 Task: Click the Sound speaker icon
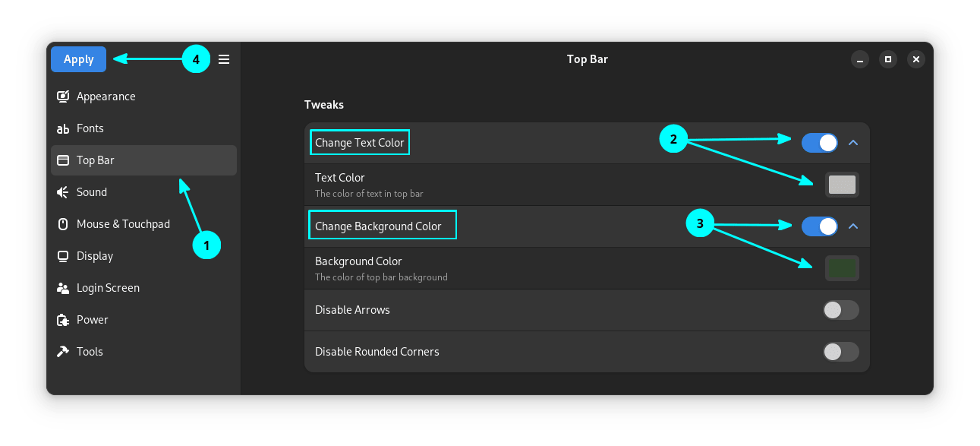coord(64,192)
